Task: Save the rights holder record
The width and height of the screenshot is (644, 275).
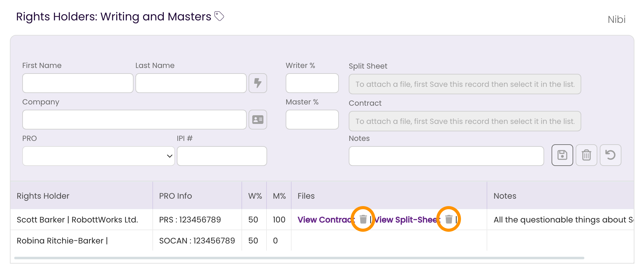Action: [x=562, y=155]
